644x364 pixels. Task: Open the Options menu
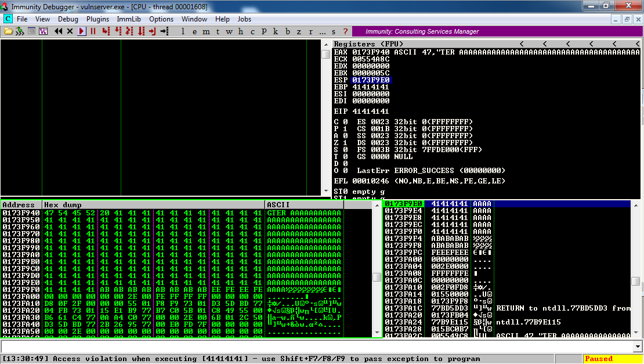click(161, 19)
